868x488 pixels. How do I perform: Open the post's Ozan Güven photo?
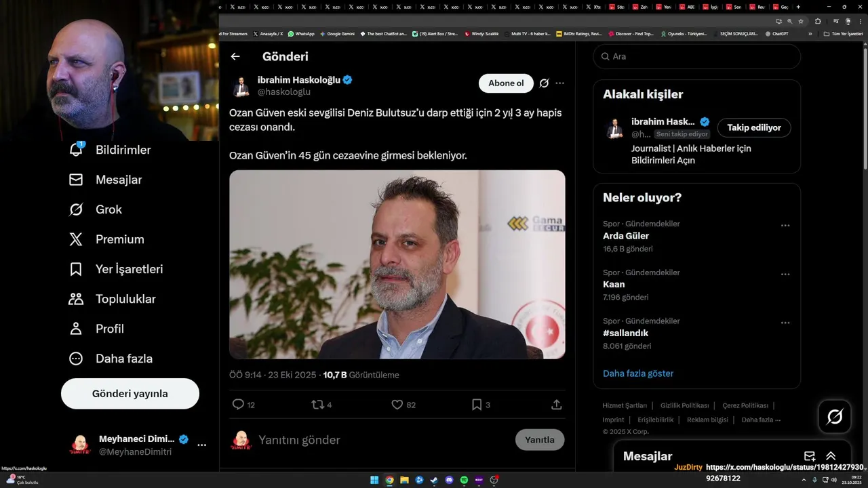(x=397, y=264)
